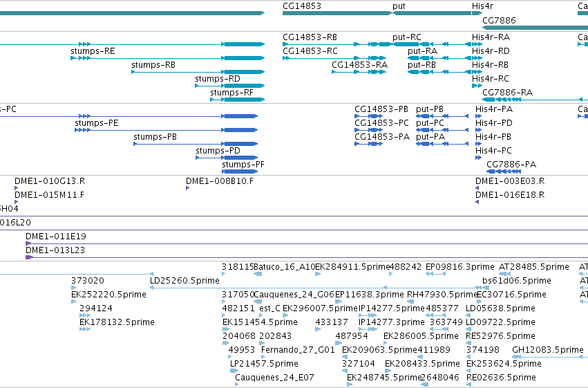Select EST EP09816.3prime

point(436,275)
